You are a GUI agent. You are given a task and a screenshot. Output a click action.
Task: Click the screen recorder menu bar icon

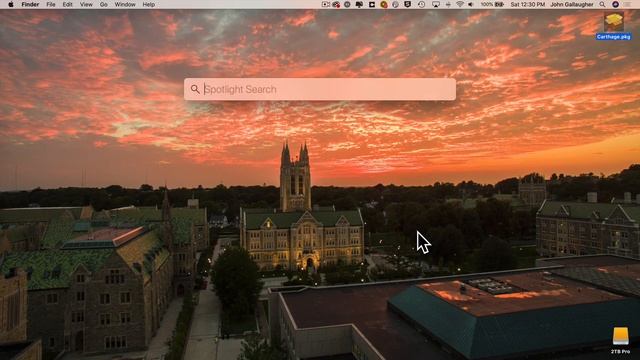325,4
